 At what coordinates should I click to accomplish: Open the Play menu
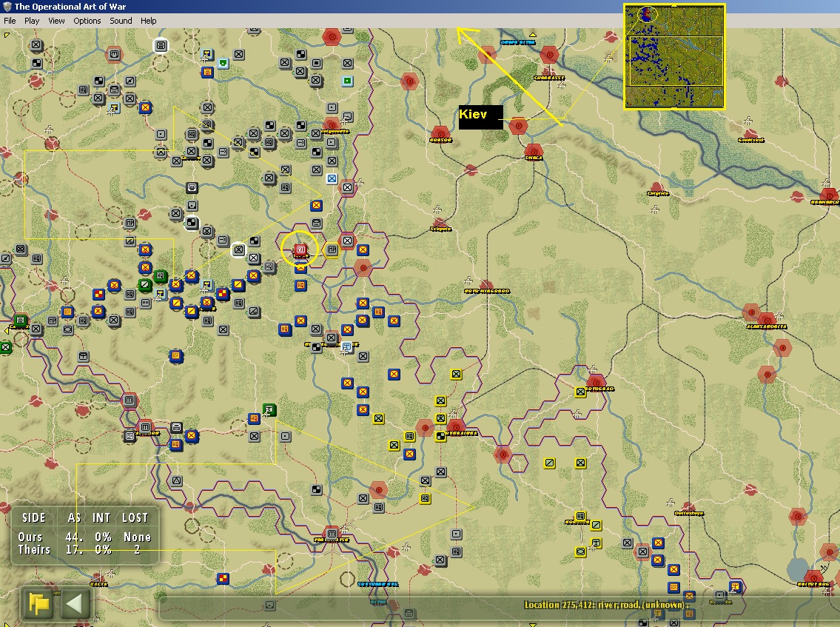(x=32, y=21)
